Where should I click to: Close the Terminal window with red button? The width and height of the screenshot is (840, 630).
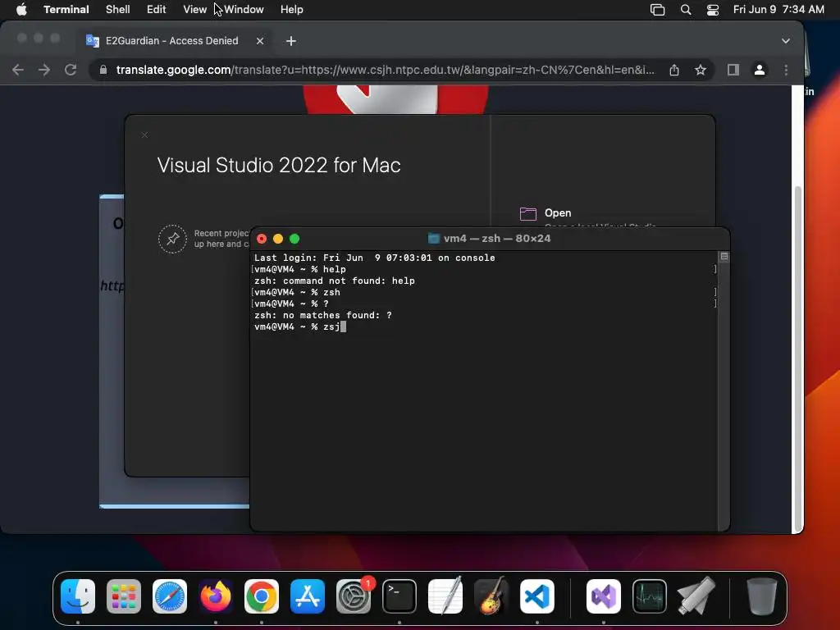click(x=262, y=239)
